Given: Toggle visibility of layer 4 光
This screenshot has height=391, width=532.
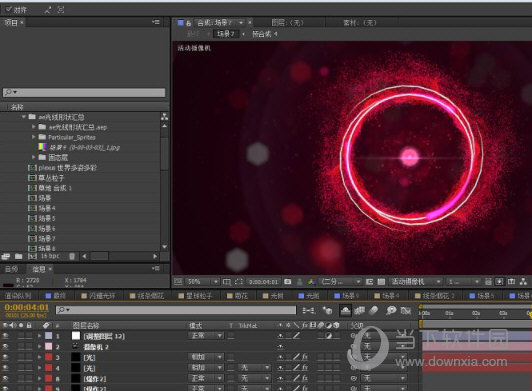Looking at the screenshot, I should (5, 368).
